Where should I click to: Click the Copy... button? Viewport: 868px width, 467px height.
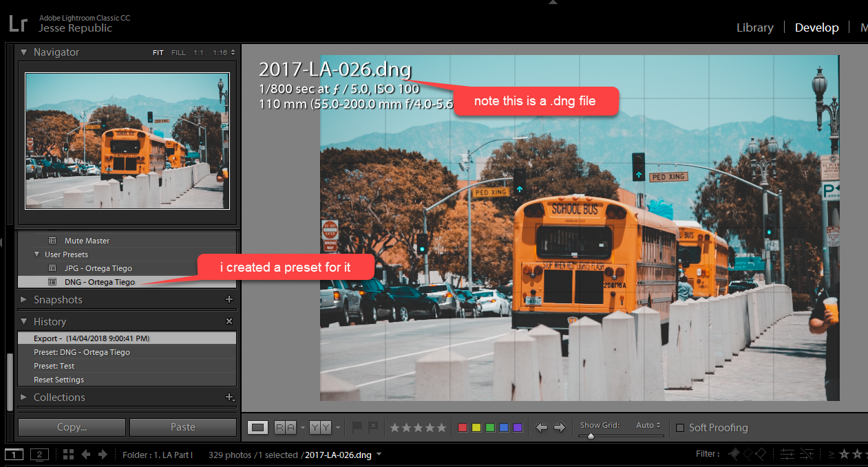[x=72, y=427]
